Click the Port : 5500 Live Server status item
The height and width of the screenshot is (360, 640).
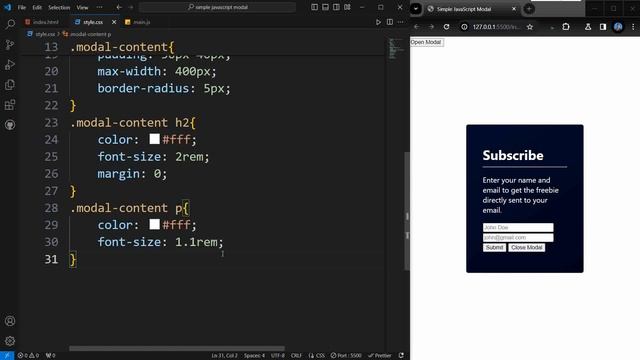346,356
